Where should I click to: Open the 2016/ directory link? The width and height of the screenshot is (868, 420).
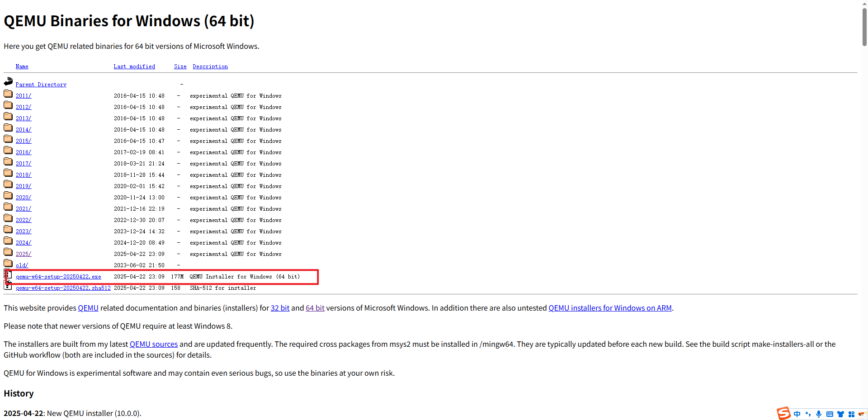(x=24, y=152)
